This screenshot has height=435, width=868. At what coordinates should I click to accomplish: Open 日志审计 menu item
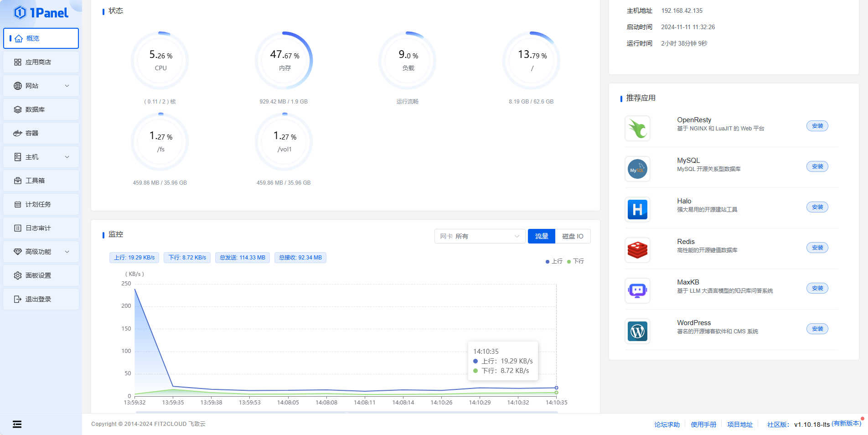pyautogui.click(x=41, y=228)
